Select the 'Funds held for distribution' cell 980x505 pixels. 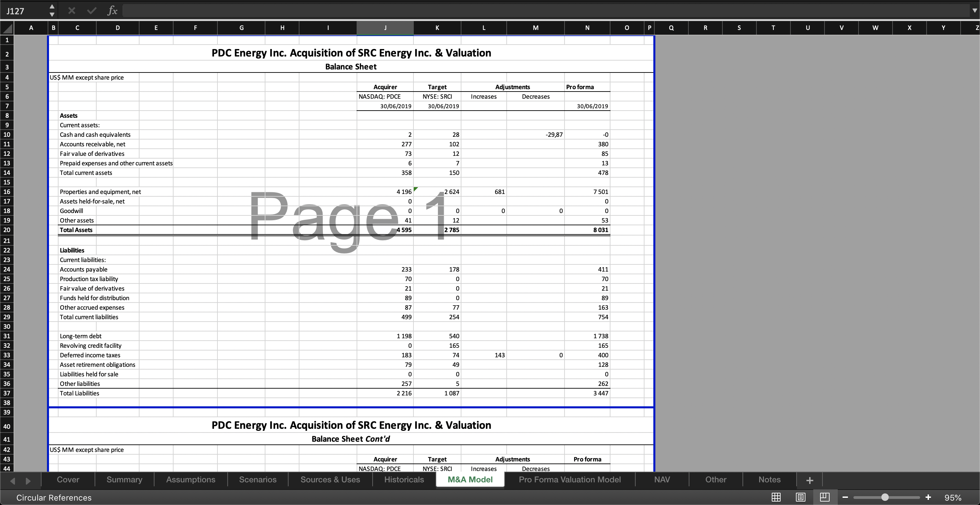pyautogui.click(x=94, y=298)
